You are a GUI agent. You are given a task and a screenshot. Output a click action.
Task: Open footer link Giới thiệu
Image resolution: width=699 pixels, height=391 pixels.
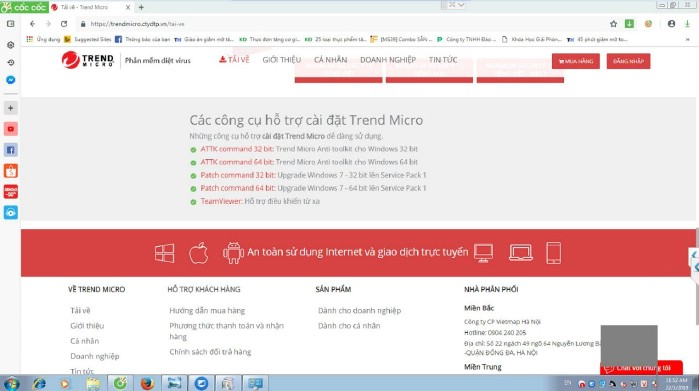click(87, 325)
